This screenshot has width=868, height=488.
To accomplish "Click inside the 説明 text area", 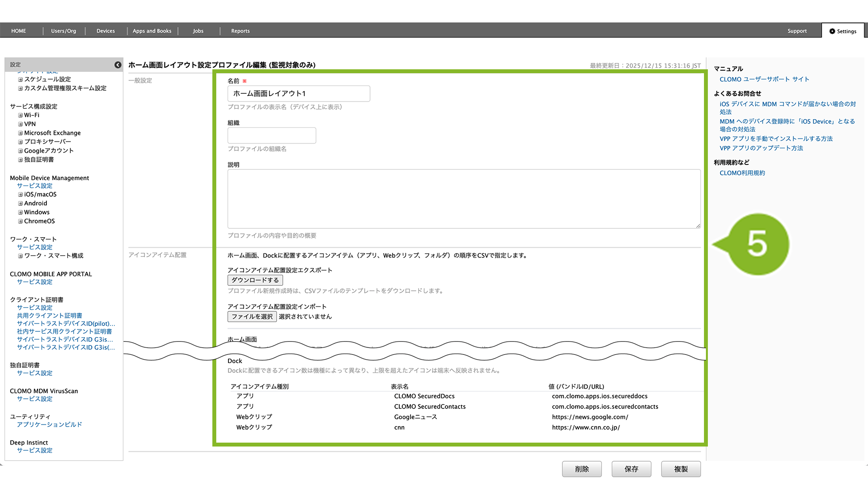I will coord(463,199).
